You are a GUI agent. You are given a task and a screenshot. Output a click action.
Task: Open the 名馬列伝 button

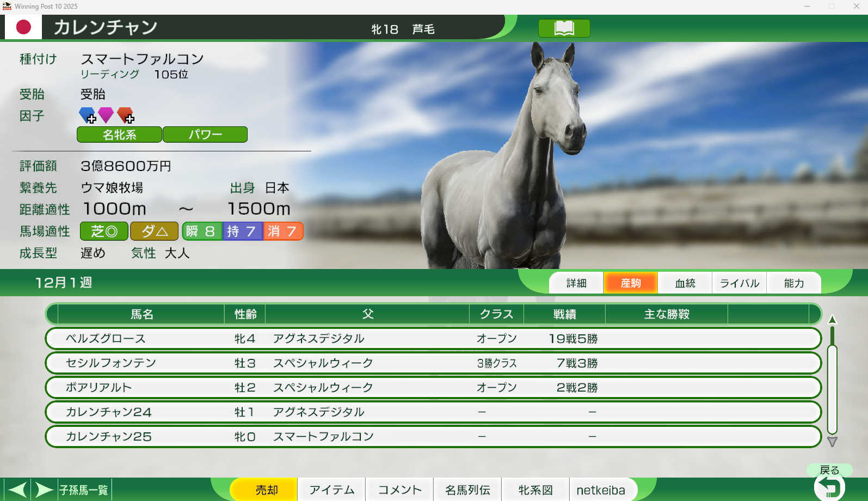tap(468, 490)
